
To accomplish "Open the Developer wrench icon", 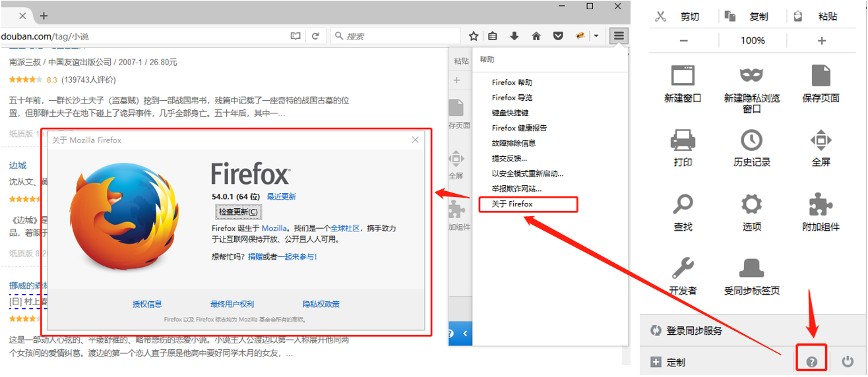I will (x=683, y=268).
